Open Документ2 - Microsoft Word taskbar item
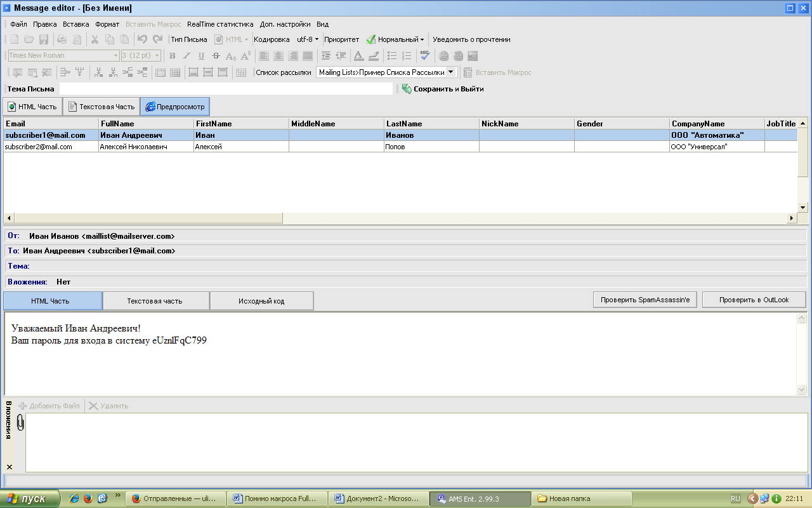812x508 pixels. click(379, 499)
